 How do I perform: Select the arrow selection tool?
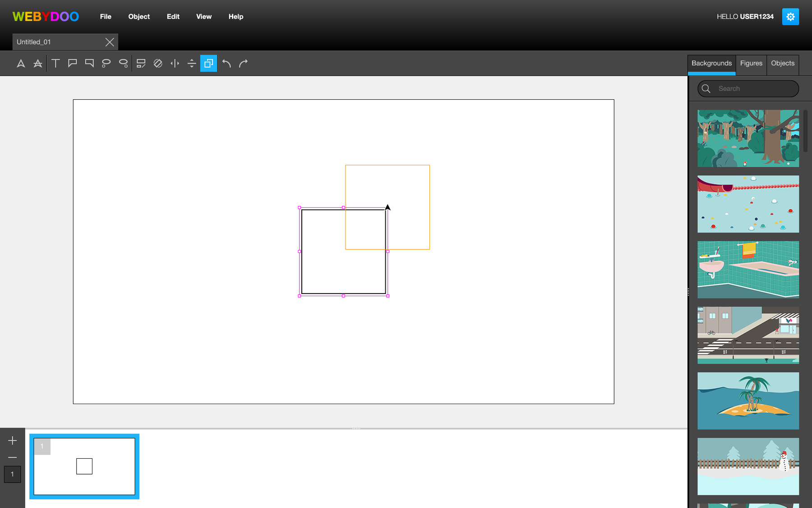pyautogui.click(x=21, y=64)
